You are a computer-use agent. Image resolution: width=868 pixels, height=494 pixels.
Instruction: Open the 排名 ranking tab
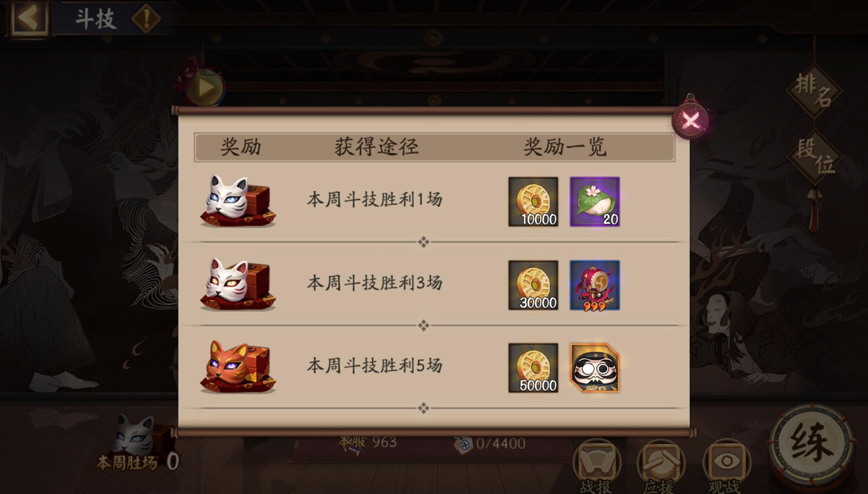[x=814, y=90]
